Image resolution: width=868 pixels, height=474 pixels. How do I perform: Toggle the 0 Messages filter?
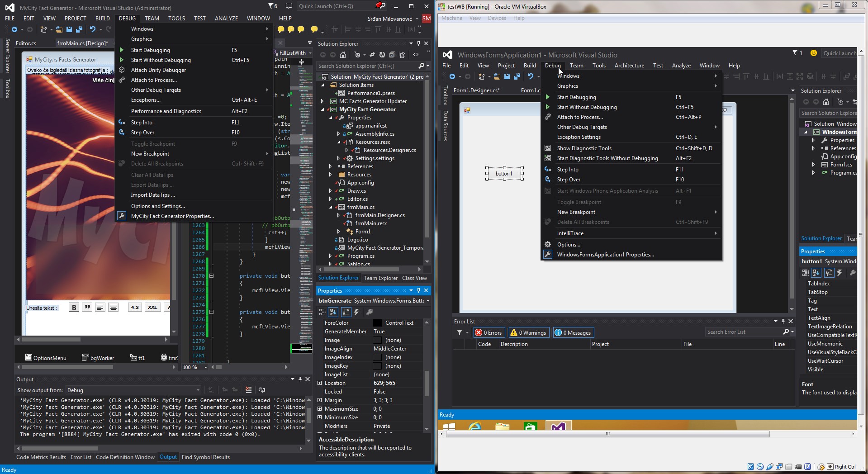pyautogui.click(x=573, y=332)
